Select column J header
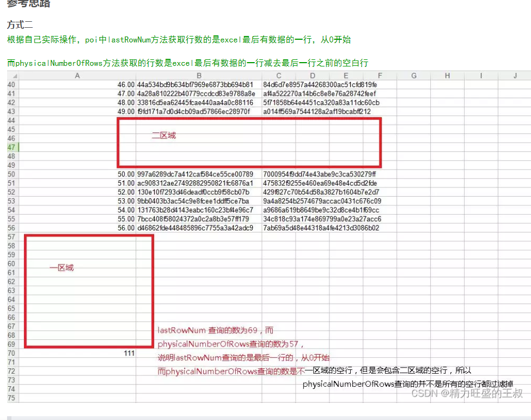 (x=515, y=76)
